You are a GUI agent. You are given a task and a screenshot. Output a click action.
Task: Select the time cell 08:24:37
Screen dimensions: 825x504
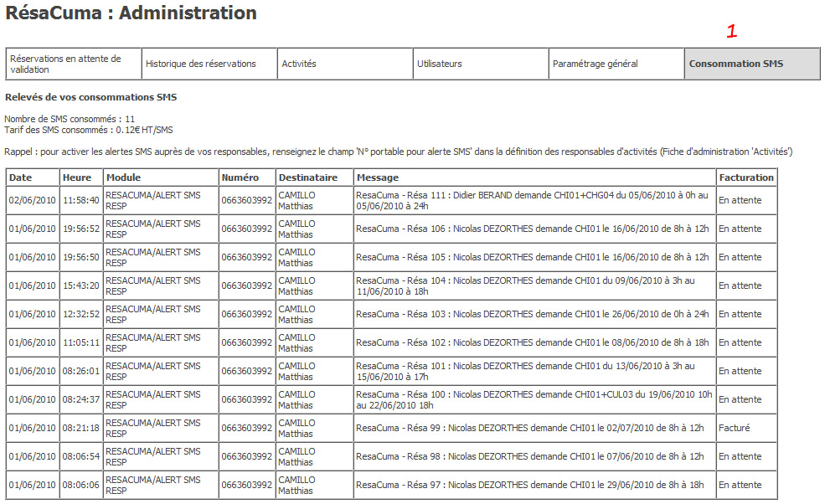[81, 399]
